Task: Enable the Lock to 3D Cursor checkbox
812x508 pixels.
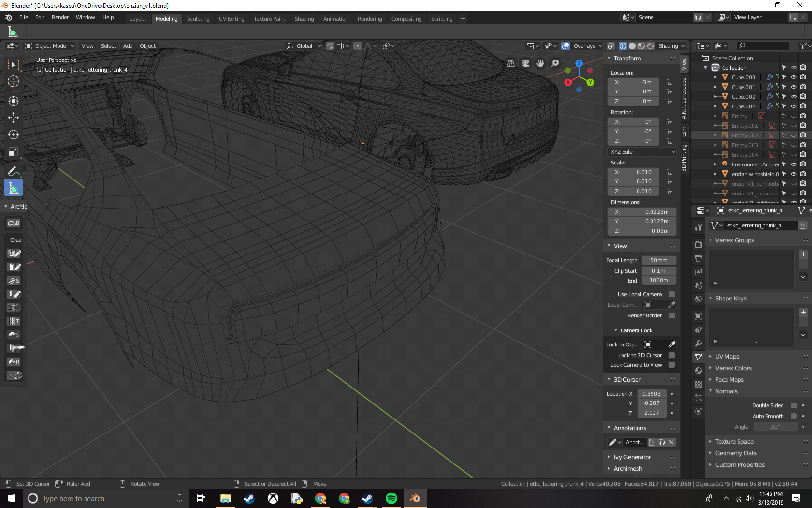Action: (672, 355)
